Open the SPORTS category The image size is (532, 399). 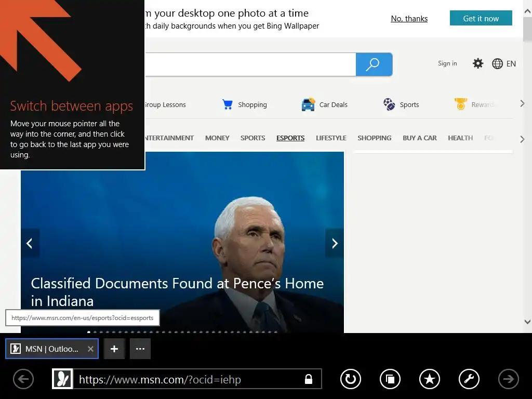pyautogui.click(x=253, y=138)
